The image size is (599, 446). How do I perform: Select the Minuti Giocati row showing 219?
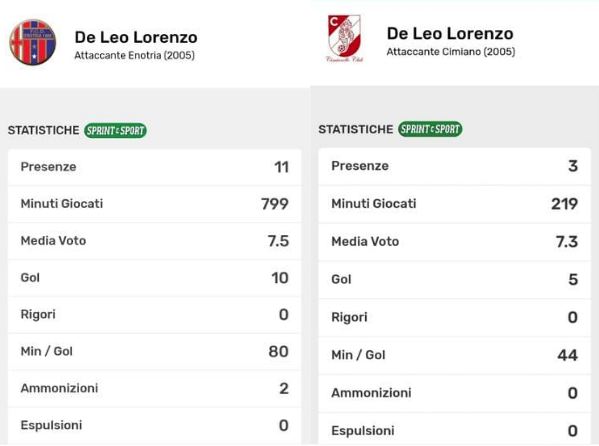[x=455, y=204]
